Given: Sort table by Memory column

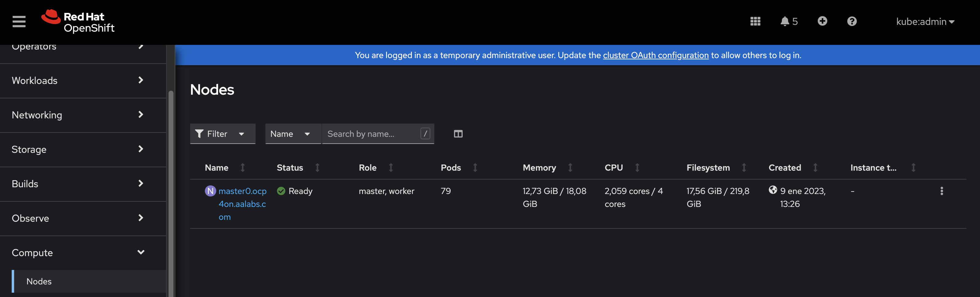Looking at the screenshot, I should tap(548, 168).
